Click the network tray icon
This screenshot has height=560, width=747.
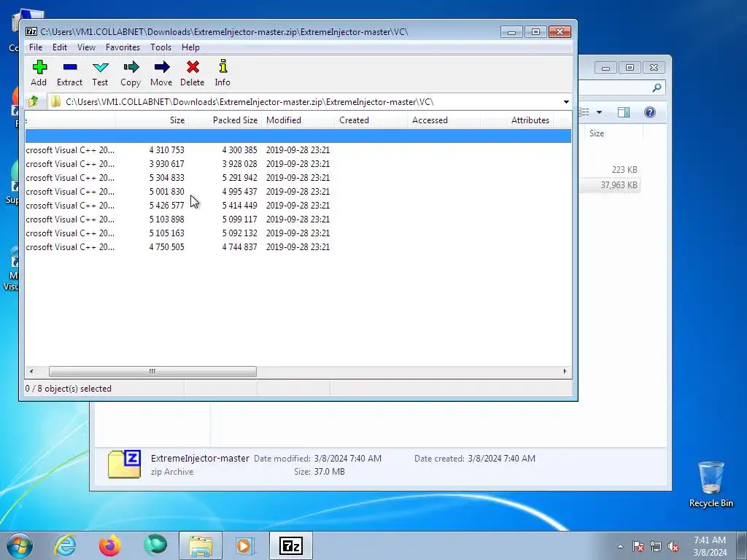pos(656,546)
